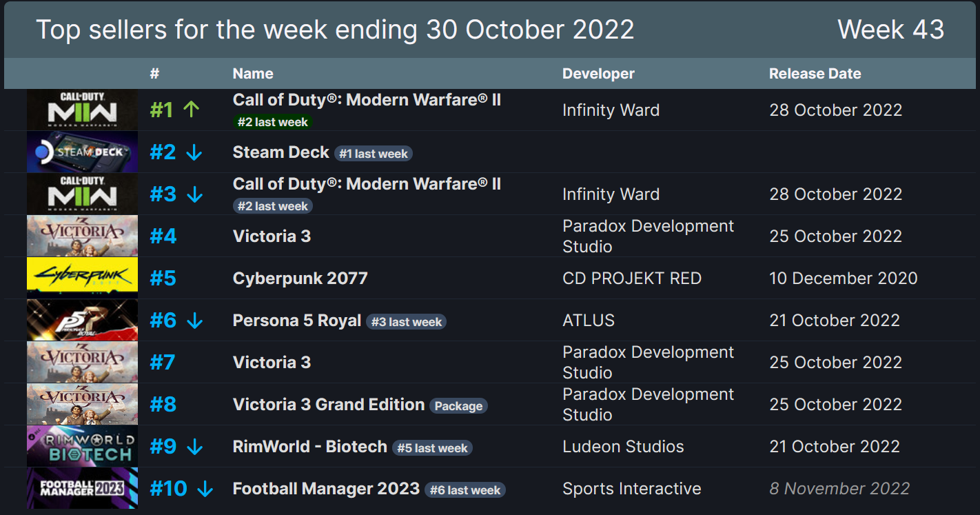Open the Steam Deck thumbnail image

(82, 152)
